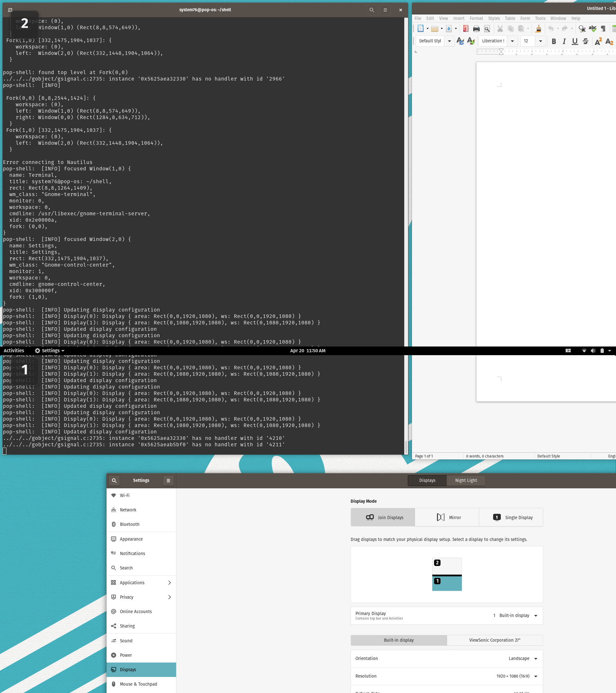Select the ViewSonic Corporation 27" tab
The width and height of the screenshot is (616, 693).
tap(495, 640)
